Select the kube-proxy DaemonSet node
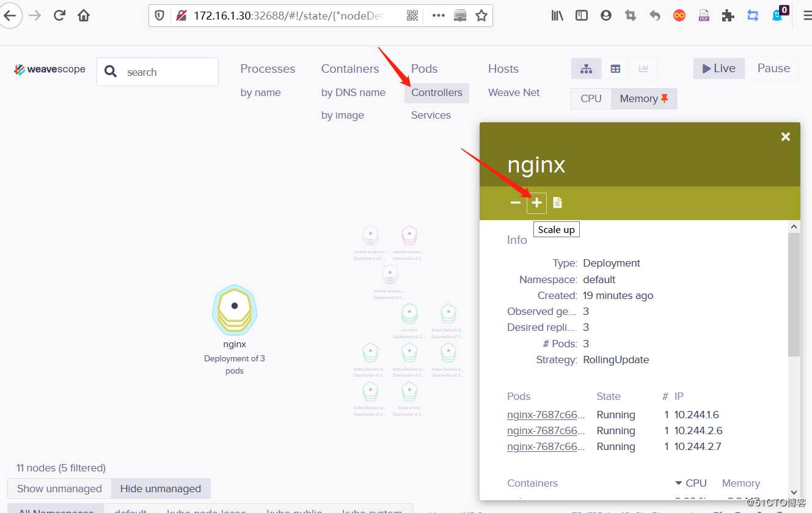 pyautogui.click(x=409, y=391)
